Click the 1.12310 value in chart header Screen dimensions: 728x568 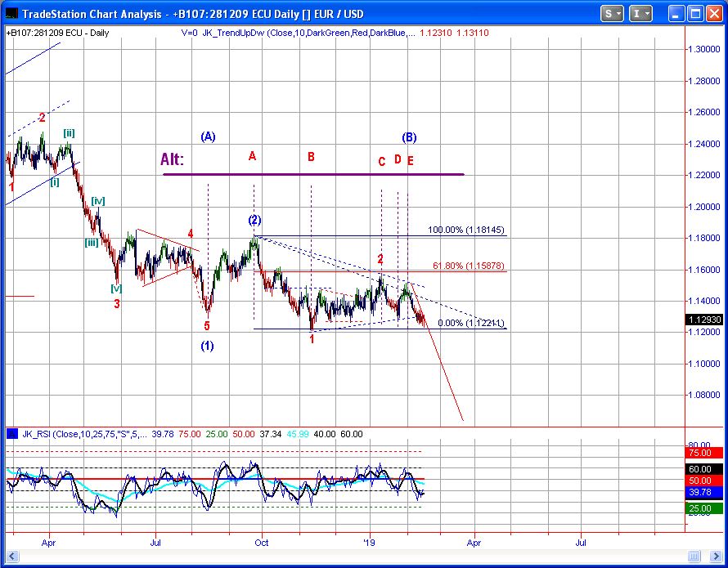tap(435, 33)
